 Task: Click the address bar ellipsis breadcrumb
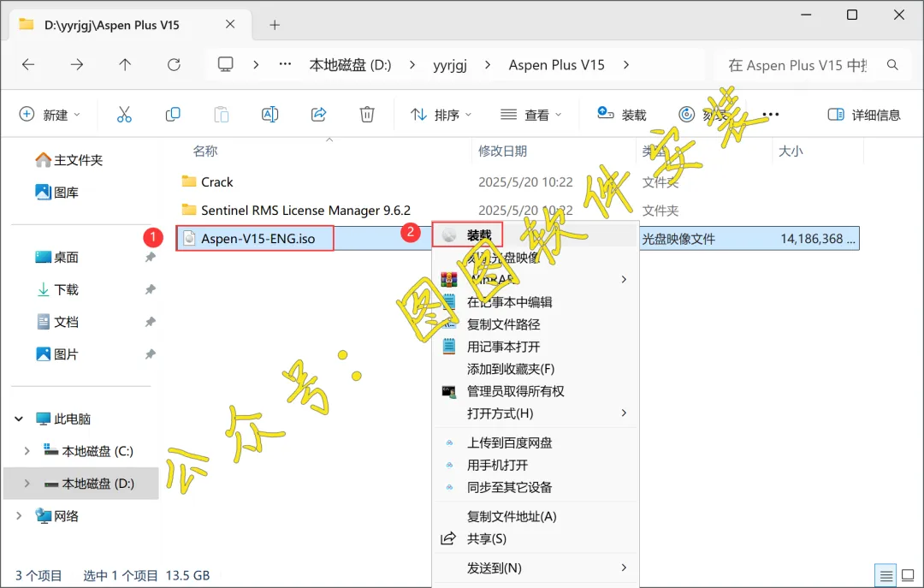[x=285, y=64]
